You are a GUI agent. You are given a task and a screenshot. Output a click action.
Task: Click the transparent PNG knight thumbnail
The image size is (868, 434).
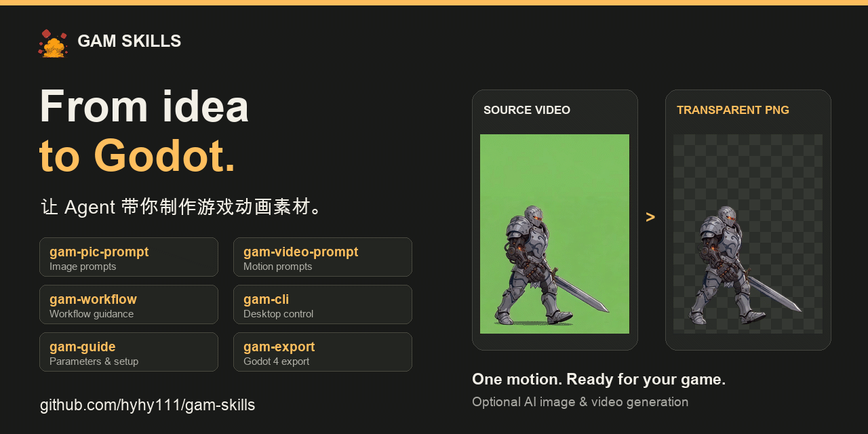[x=748, y=234]
